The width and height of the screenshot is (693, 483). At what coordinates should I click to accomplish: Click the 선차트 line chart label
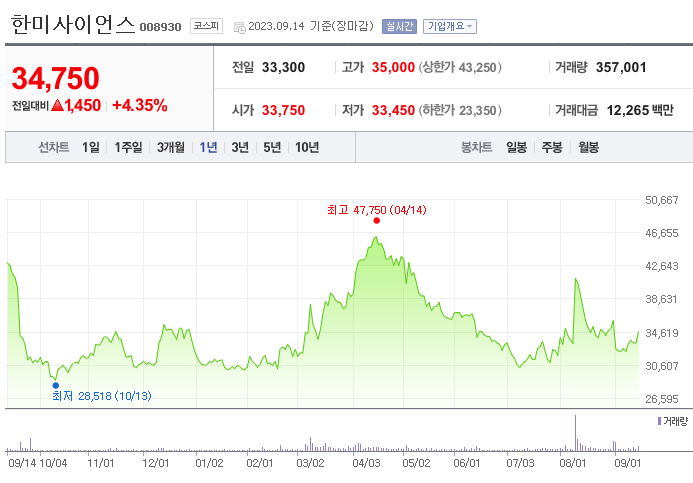click(x=53, y=147)
